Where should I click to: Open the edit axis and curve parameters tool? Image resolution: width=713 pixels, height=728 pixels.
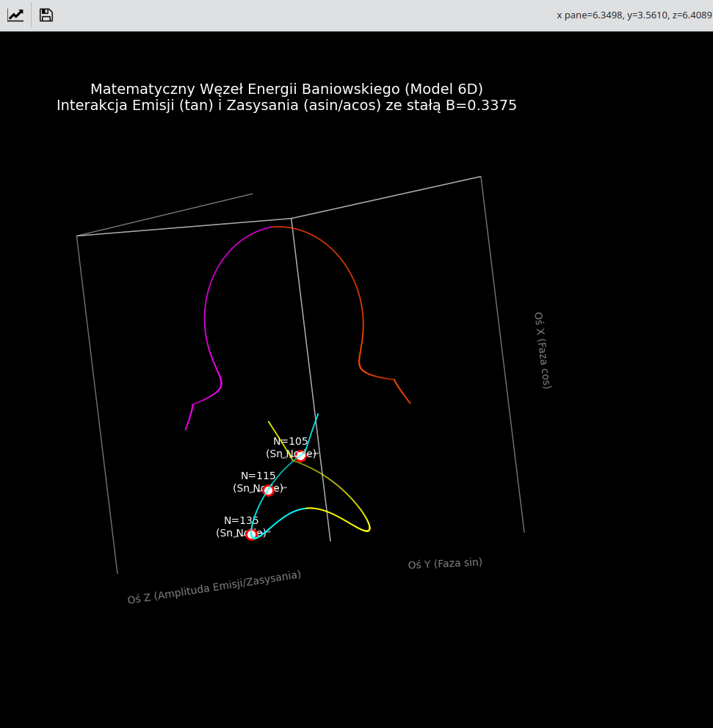coord(15,15)
